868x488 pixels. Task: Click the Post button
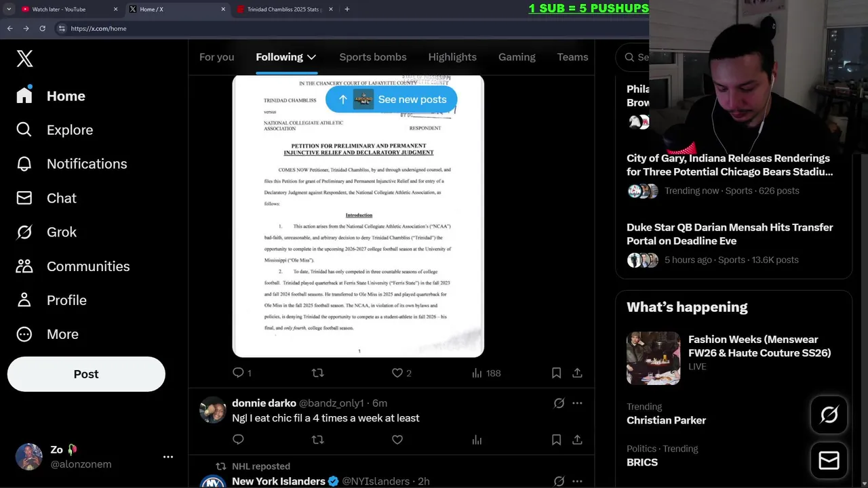pyautogui.click(x=86, y=374)
